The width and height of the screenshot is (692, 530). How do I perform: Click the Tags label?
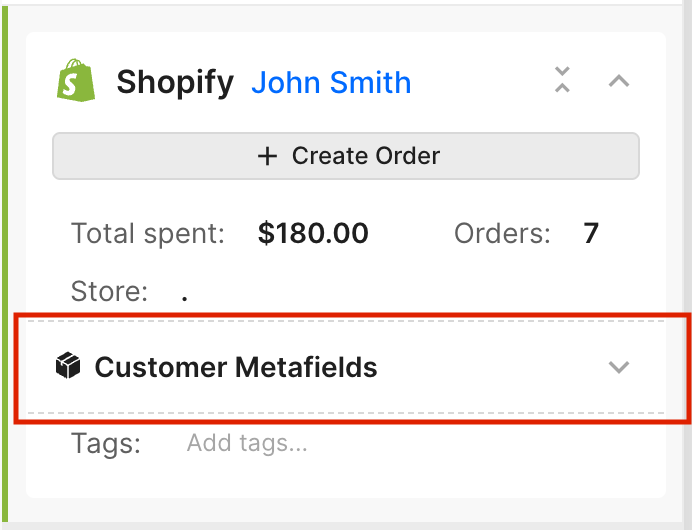(106, 443)
